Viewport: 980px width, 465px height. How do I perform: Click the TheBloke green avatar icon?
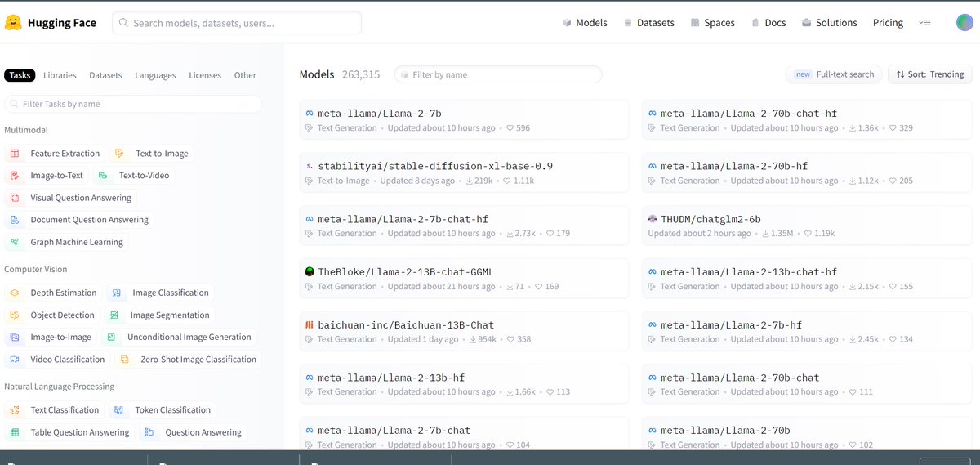pyautogui.click(x=310, y=272)
